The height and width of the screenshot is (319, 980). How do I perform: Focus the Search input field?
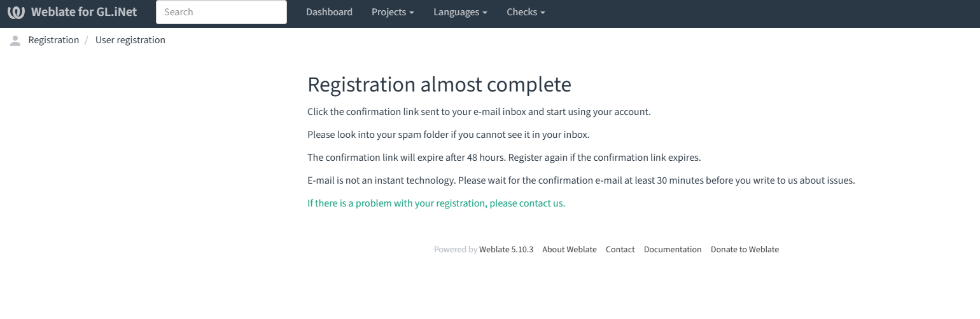pyautogui.click(x=221, y=12)
